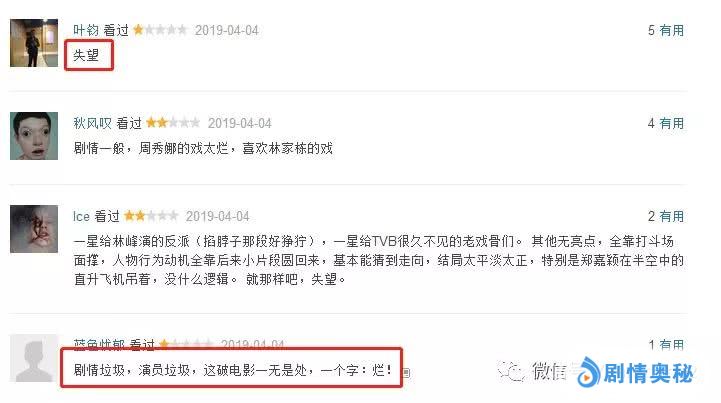
Task: Click Ice's two-star rating stars
Action: pyautogui.click(x=151, y=216)
